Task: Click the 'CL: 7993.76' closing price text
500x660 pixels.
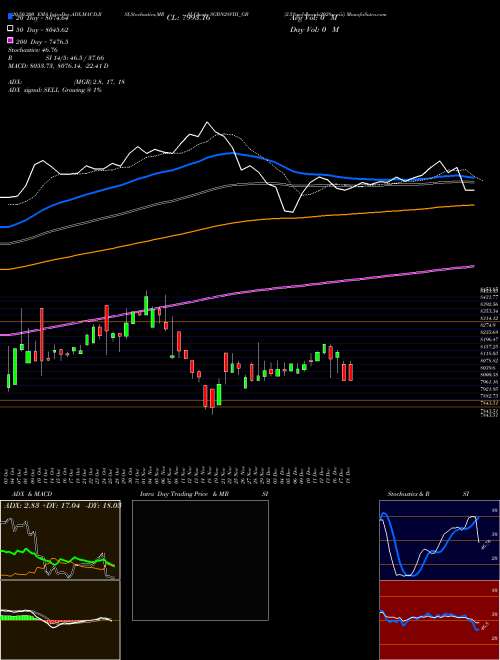Action: (x=188, y=18)
